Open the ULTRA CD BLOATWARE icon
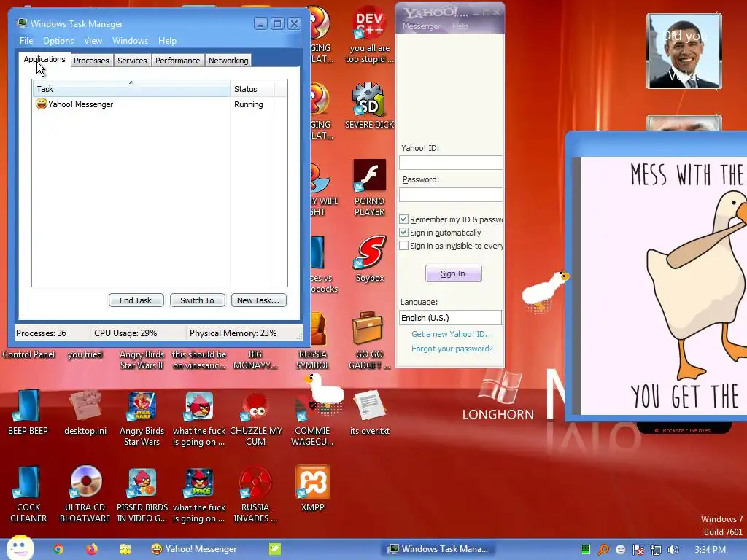The image size is (747, 560). coord(85,494)
